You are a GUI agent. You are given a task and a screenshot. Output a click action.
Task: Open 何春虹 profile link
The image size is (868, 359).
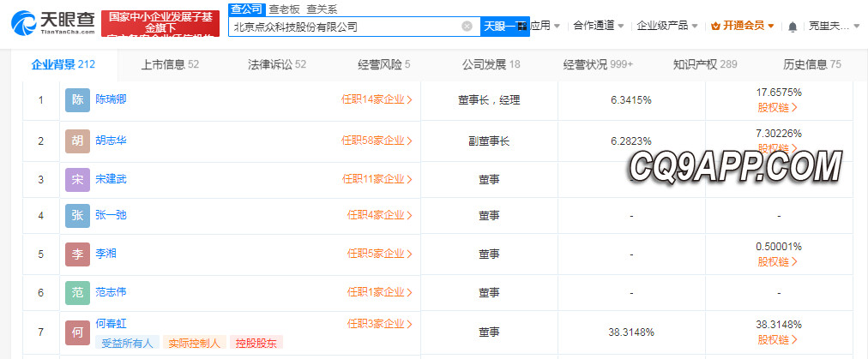click(x=111, y=324)
